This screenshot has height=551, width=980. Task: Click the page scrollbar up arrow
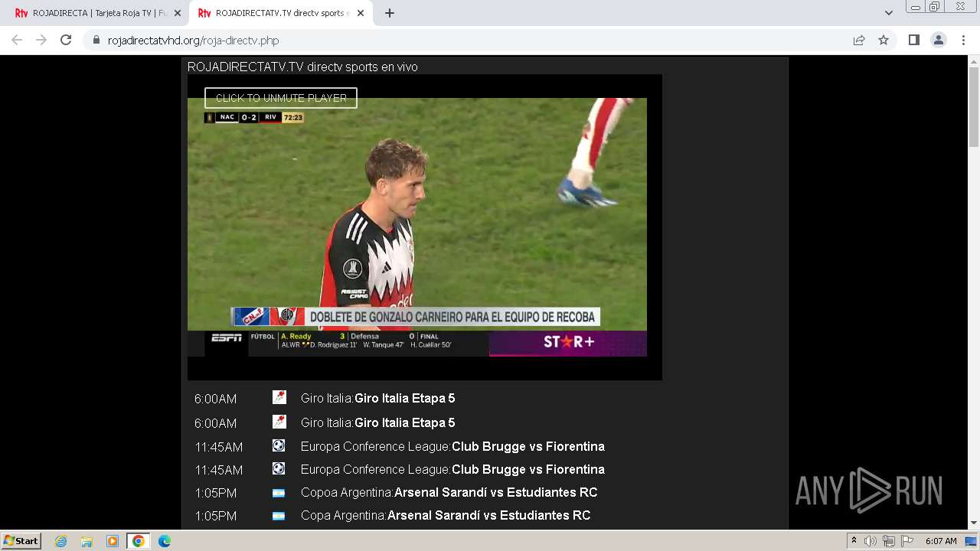coord(974,61)
